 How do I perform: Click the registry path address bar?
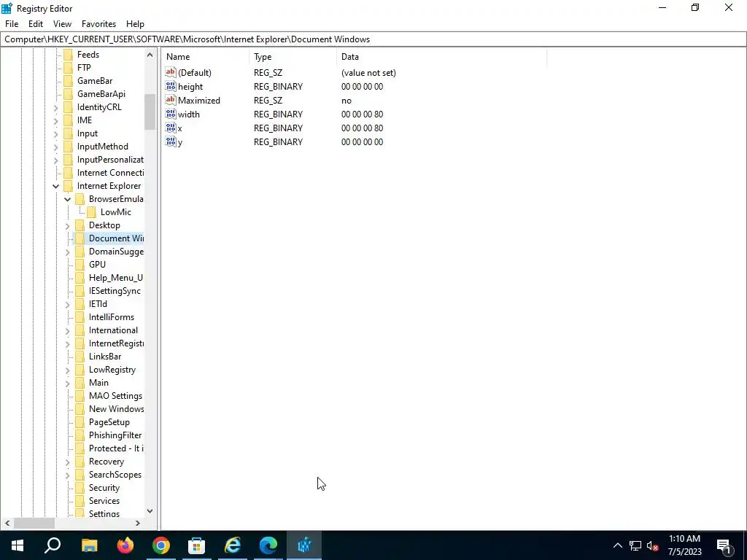click(x=373, y=39)
